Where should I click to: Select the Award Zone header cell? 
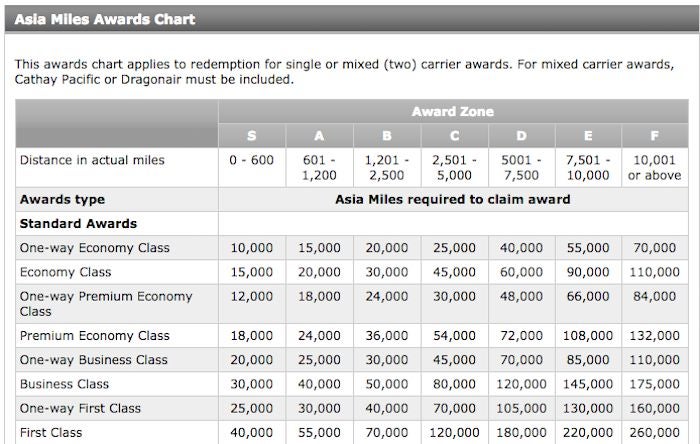(x=452, y=112)
